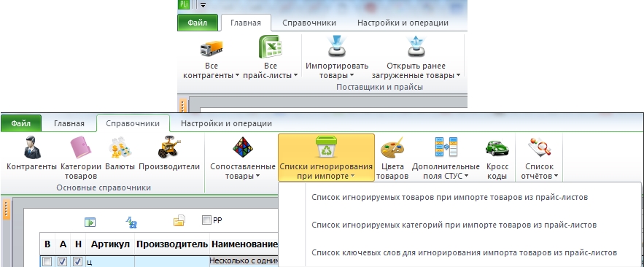This screenshot has width=644, height=267.
Task: Click the В column header
Action: (x=47, y=244)
